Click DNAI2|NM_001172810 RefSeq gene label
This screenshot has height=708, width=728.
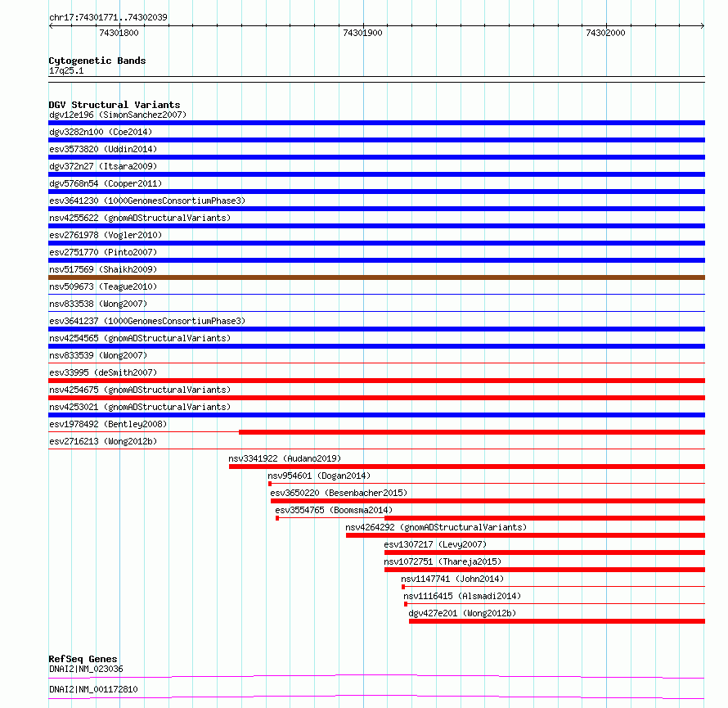tap(93, 689)
